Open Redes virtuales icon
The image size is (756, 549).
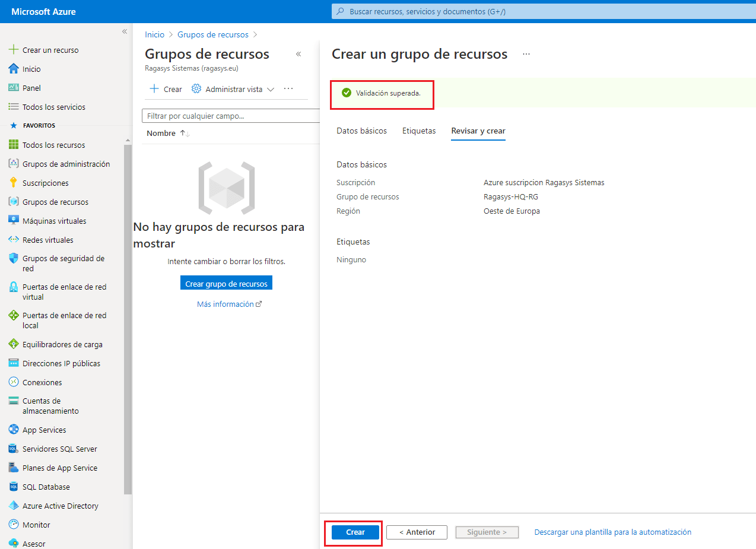click(x=14, y=240)
